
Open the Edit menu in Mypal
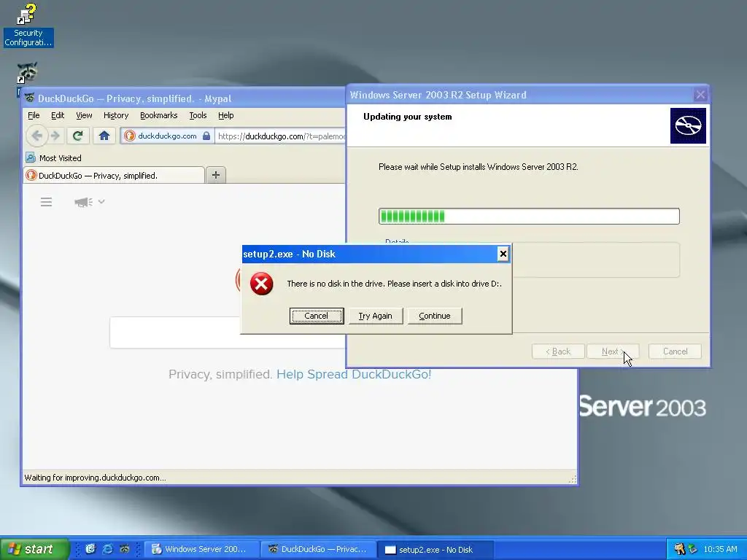(58, 115)
